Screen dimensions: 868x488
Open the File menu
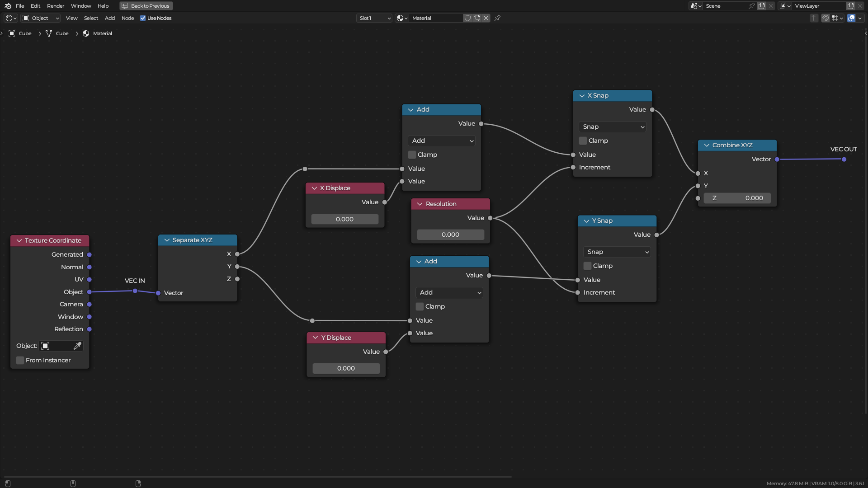[20, 6]
